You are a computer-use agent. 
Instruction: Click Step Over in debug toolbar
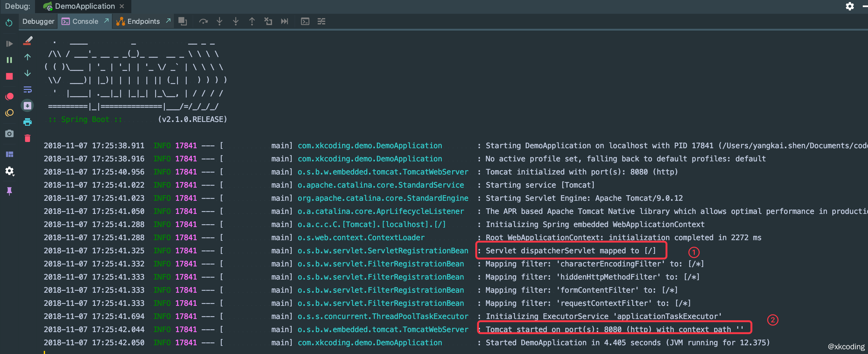[203, 21]
